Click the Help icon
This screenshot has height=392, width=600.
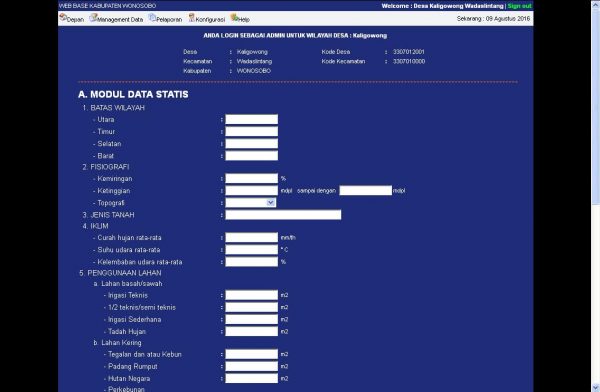[234, 18]
